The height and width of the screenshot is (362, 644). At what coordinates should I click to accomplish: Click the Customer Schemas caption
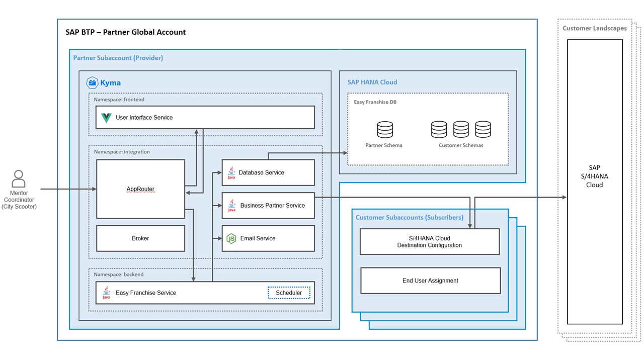461,145
